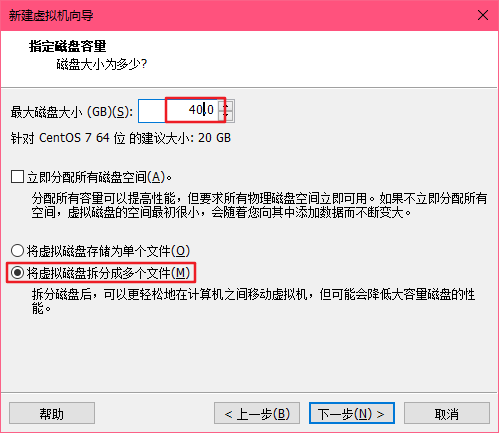Select the split virtual disk into multiple files radio button
Viewport: 499px width, 433px height.
pos(17,273)
